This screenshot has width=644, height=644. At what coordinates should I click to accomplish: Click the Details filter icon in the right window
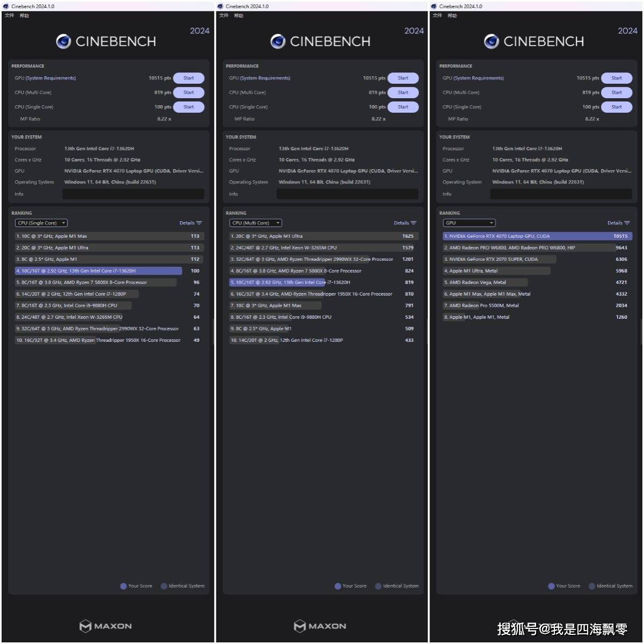tap(627, 223)
